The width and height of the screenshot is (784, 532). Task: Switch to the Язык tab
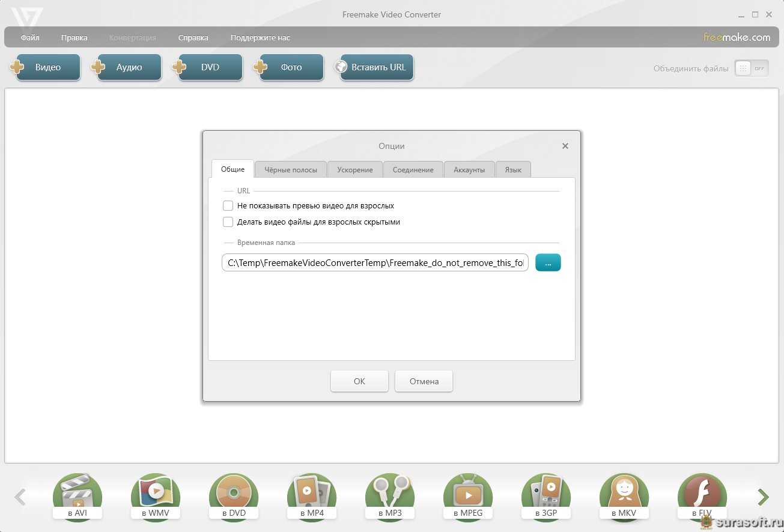(513, 169)
